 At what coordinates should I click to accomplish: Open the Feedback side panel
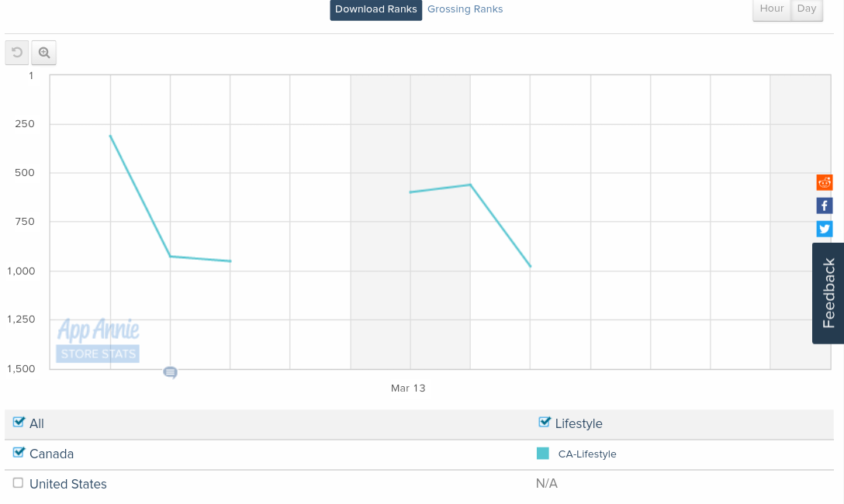(x=828, y=293)
